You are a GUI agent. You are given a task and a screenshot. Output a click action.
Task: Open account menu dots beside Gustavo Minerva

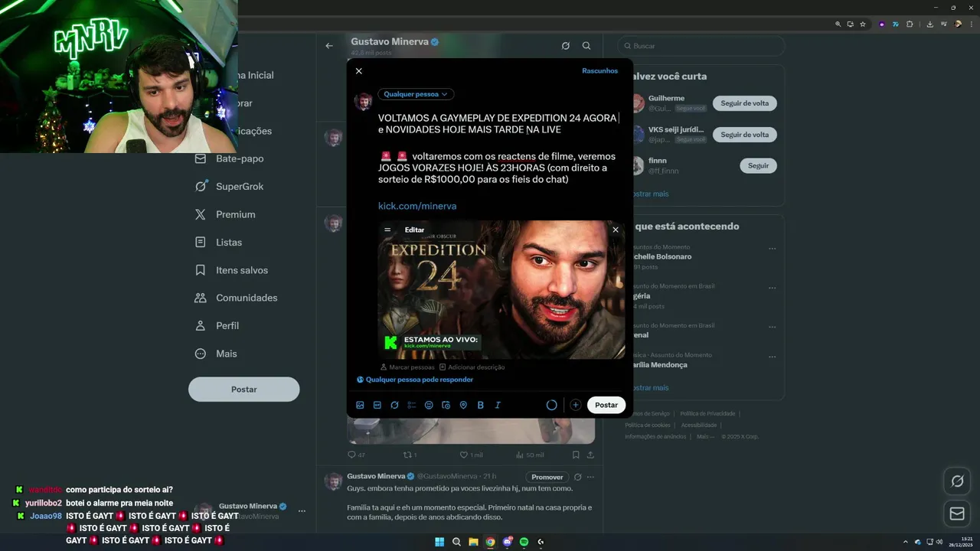(x=302, y=510)
